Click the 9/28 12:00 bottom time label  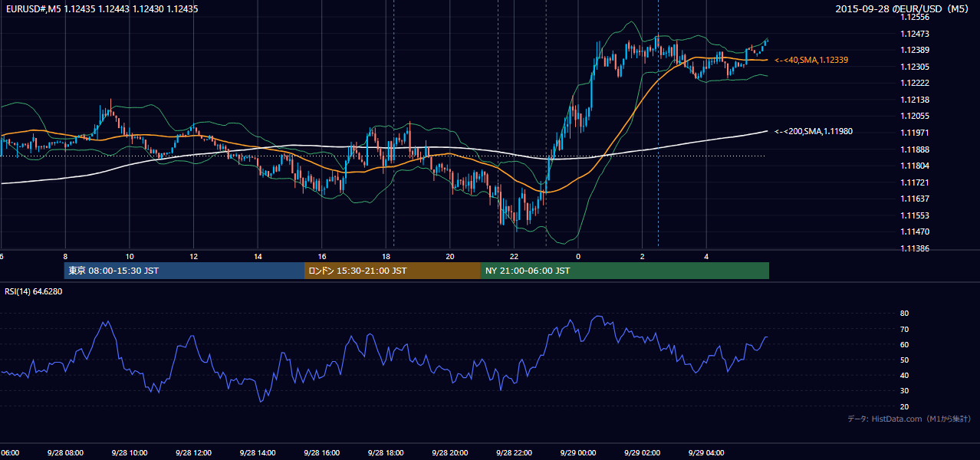coord(193,452)
